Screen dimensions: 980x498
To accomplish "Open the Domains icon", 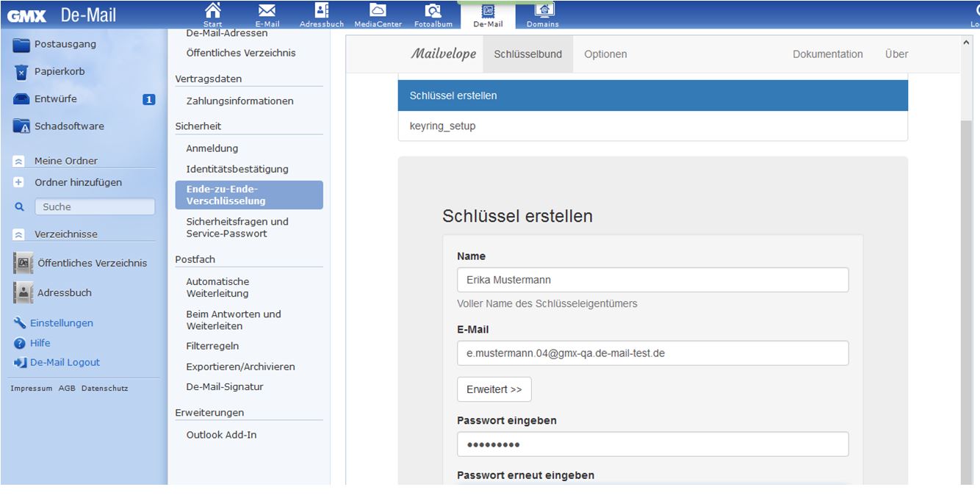I will 544,10.
